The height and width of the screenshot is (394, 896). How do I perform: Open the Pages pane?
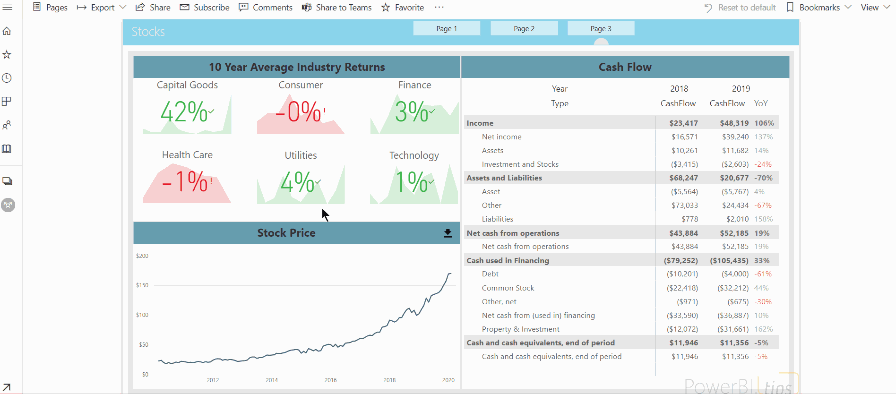click(x=50, y=7)
